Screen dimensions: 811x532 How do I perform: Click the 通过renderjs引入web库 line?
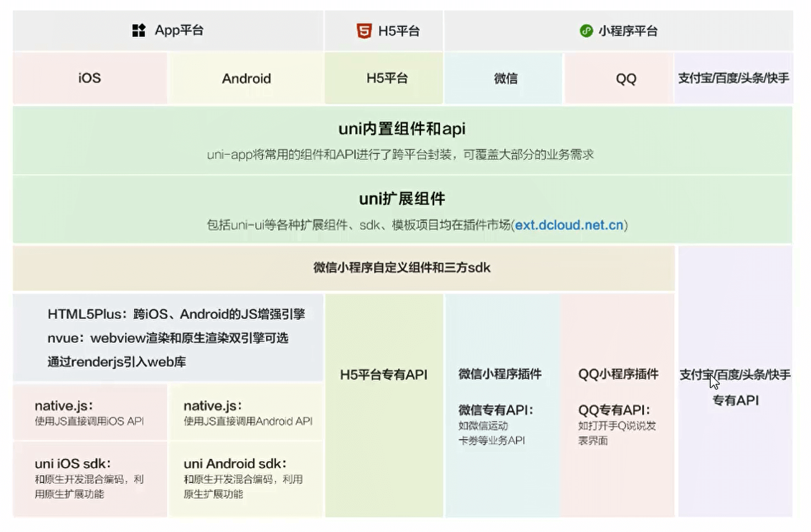(x=117, y=362)
